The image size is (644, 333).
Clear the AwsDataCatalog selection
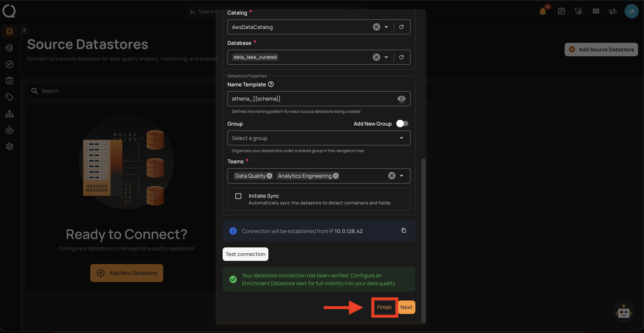[376, 27]
